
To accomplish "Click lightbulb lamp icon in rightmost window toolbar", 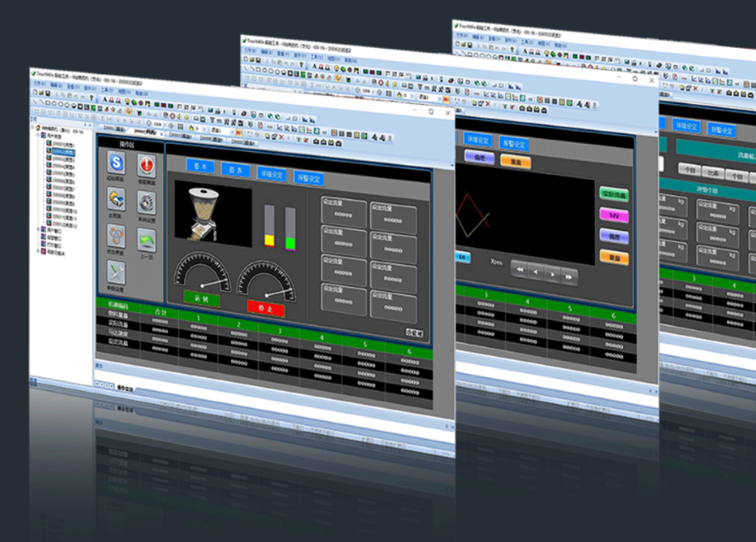I will [x=546, y=53].
